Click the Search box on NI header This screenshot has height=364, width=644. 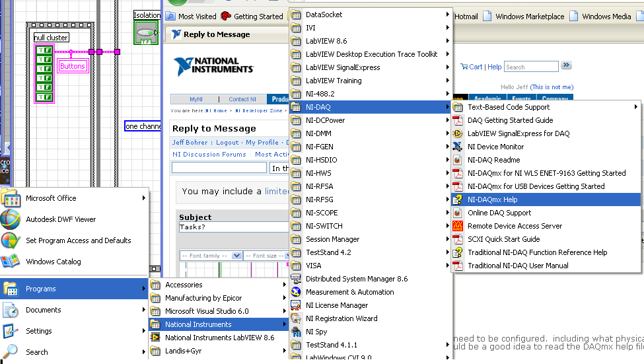point(532,67)
